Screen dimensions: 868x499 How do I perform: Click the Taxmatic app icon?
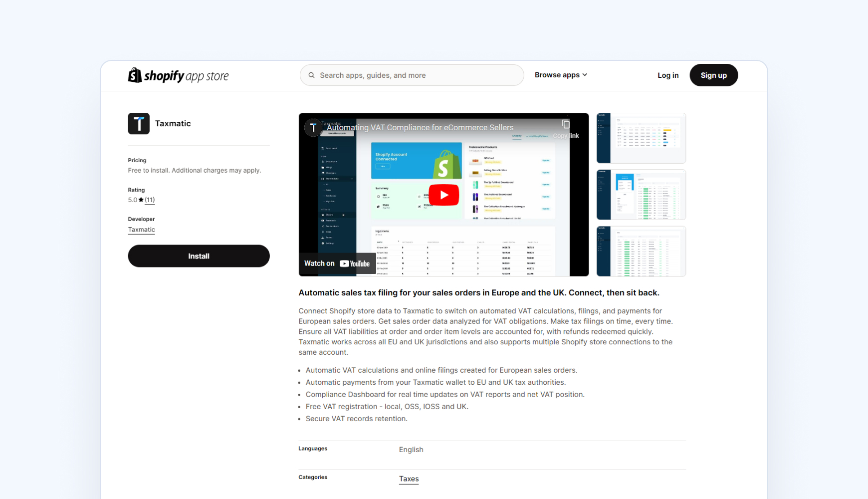pos(139,123)
